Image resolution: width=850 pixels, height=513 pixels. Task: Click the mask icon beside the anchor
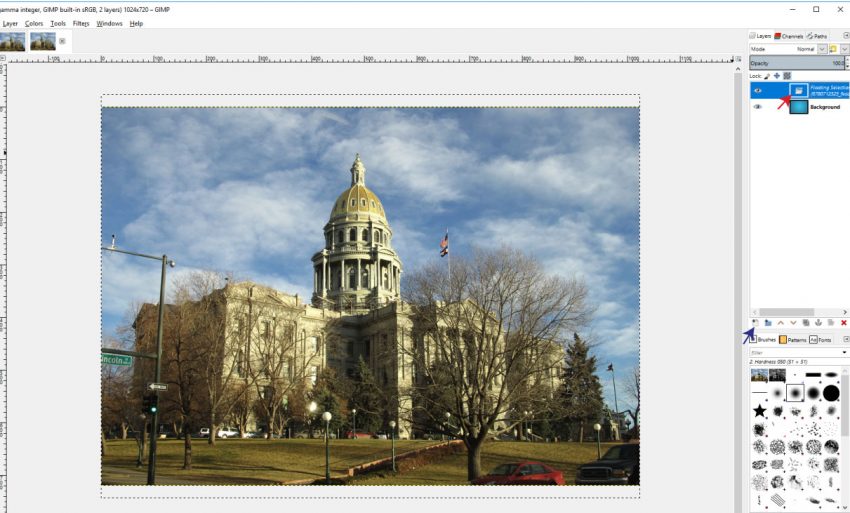point(831,323)
